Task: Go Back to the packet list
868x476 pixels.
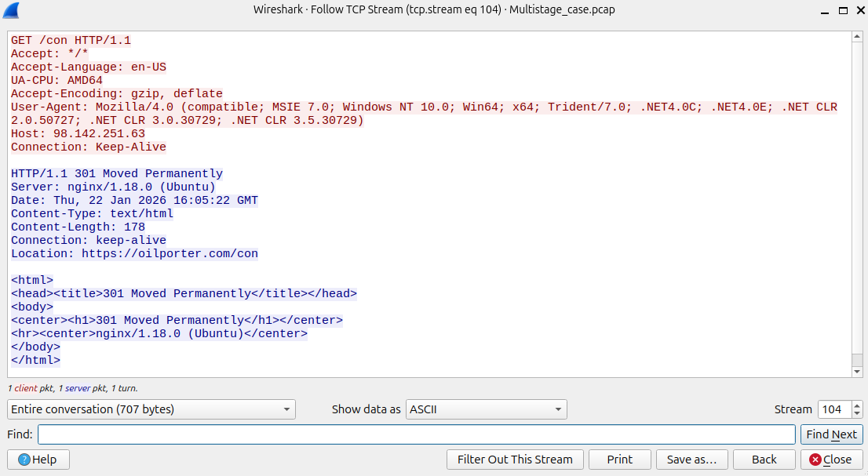Action: click(764, 460)
